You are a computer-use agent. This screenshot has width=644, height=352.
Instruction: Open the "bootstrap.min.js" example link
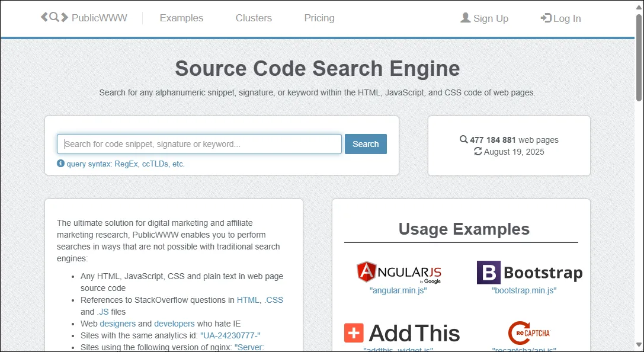pos(524,290)
